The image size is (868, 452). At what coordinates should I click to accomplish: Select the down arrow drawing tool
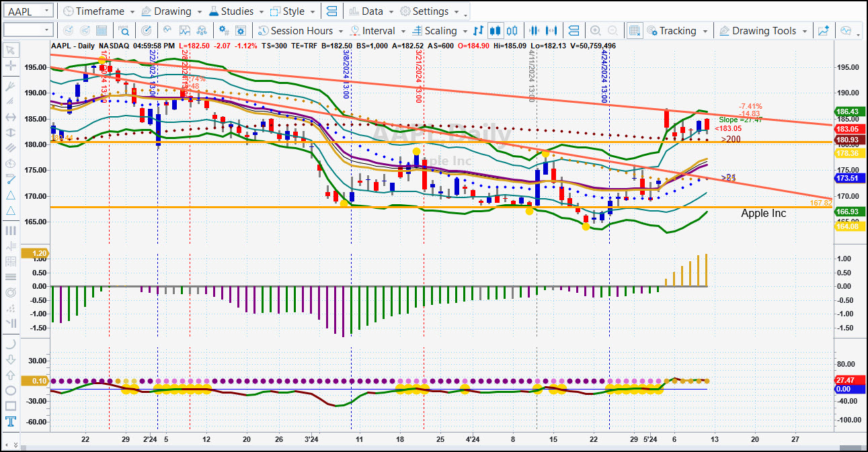point(11,359)
